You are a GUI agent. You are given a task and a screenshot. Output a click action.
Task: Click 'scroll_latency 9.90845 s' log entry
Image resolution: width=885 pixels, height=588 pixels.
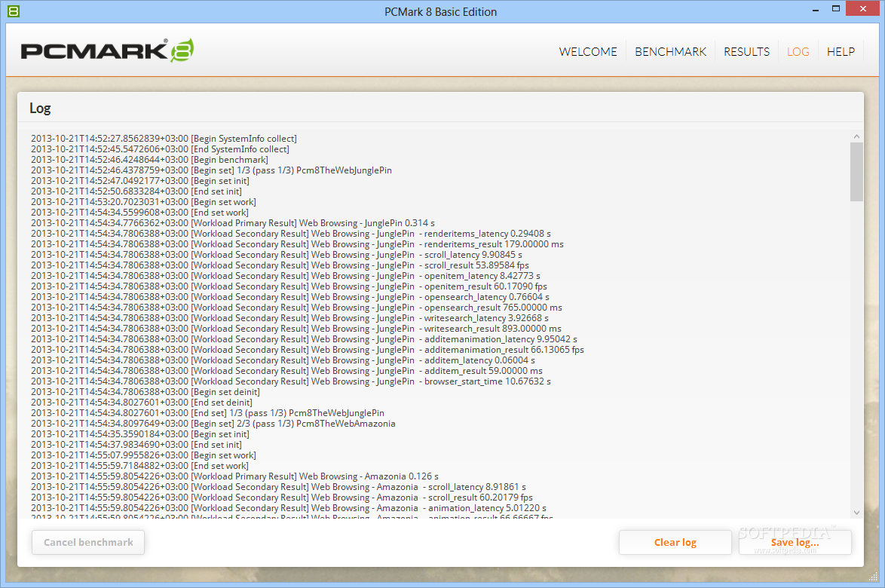click(x=276, y=255)
